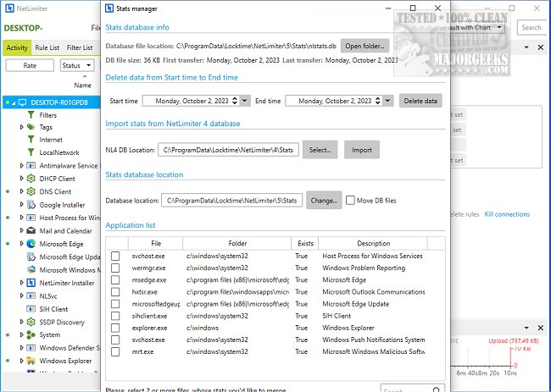Image resolution: width=551 pixels, height=392 pixels.
Task: Click the Windows Explorer folder icon
Action: click(31, 361)
